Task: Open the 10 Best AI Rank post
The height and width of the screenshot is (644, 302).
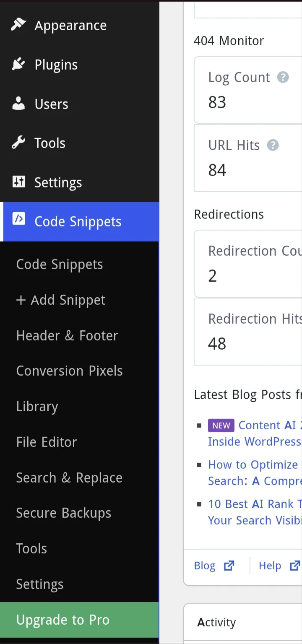Action: (x=255, y=512)
